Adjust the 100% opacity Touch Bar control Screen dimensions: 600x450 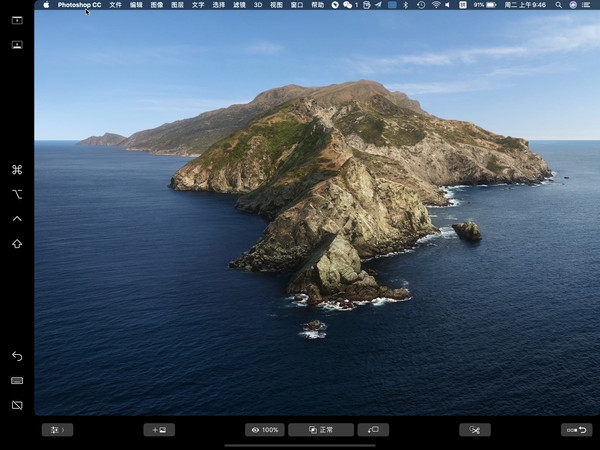[265, 430]
